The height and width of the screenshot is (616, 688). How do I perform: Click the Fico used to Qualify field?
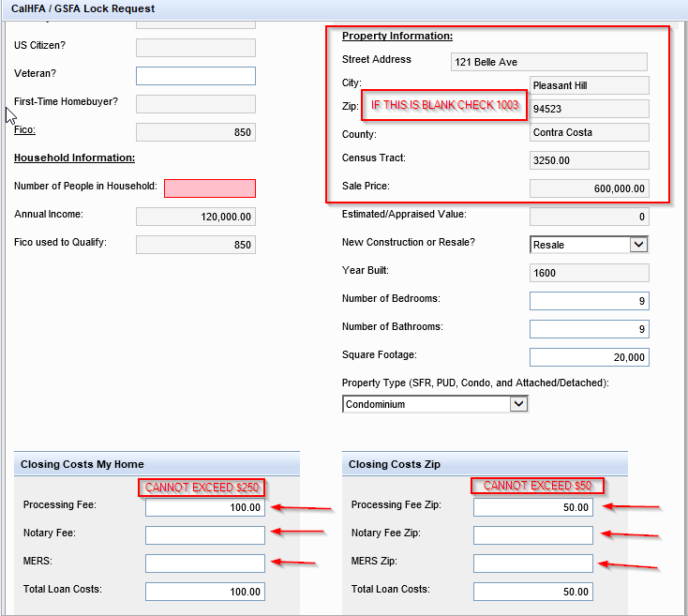(x=196, y=245)
